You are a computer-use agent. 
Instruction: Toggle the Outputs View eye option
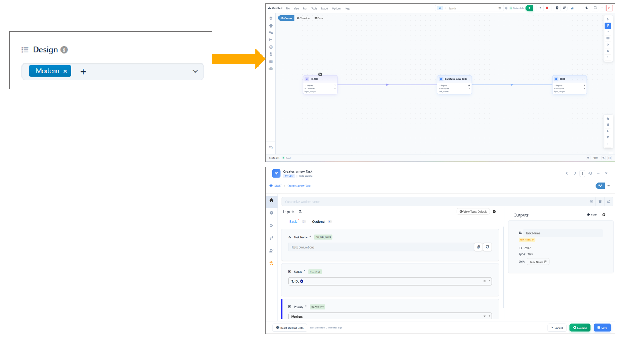point(592,215)
